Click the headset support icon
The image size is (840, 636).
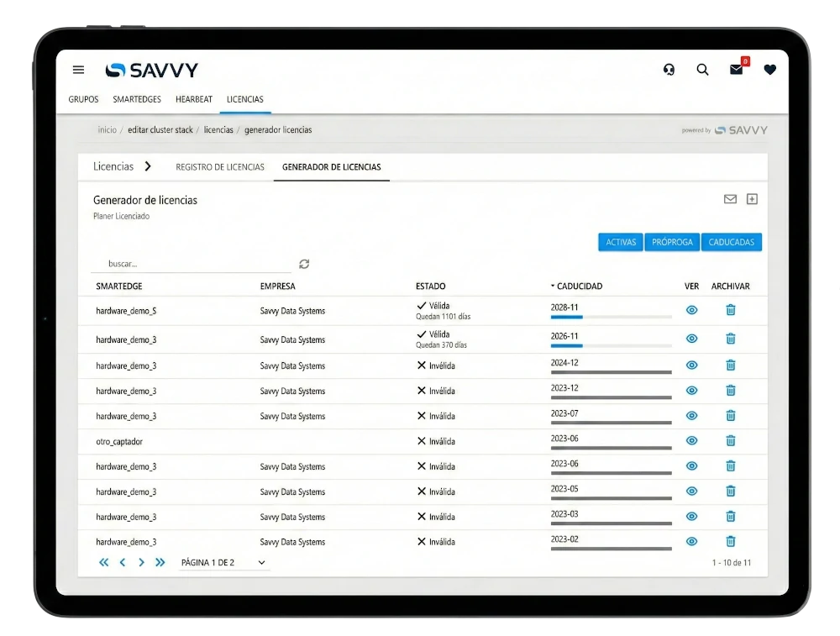669,71
